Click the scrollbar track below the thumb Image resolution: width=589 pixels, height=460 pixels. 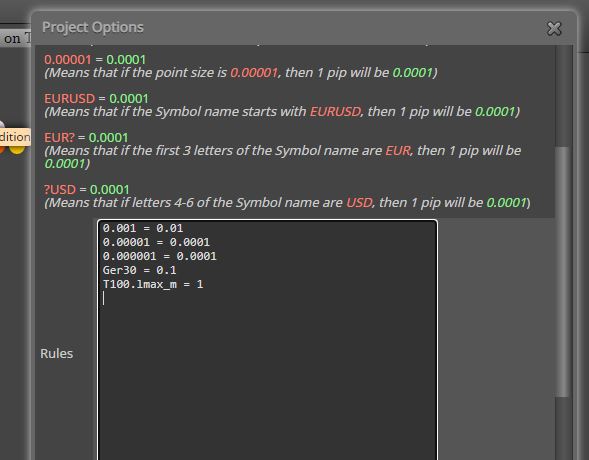tap(562, 428)
